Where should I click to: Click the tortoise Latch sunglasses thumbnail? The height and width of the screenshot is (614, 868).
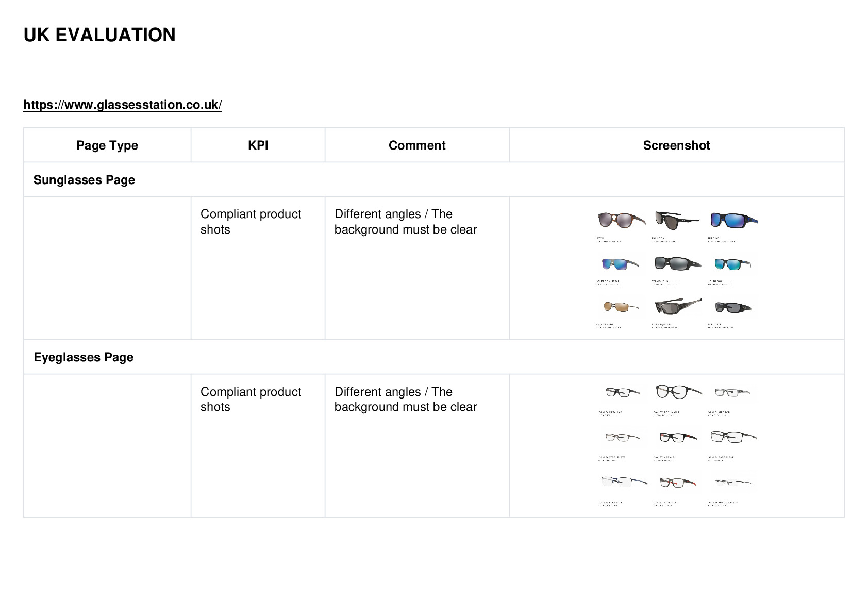click(621, 220)
